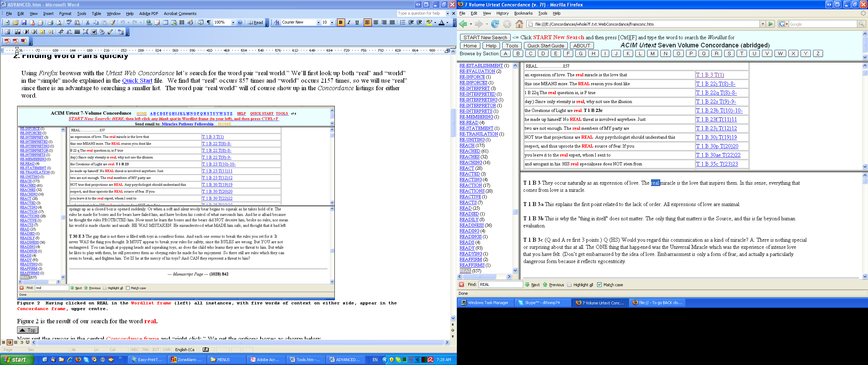Screen dimensions: 868x365
Task: Browse concordance section letter R
Action: tap(716, 53)
